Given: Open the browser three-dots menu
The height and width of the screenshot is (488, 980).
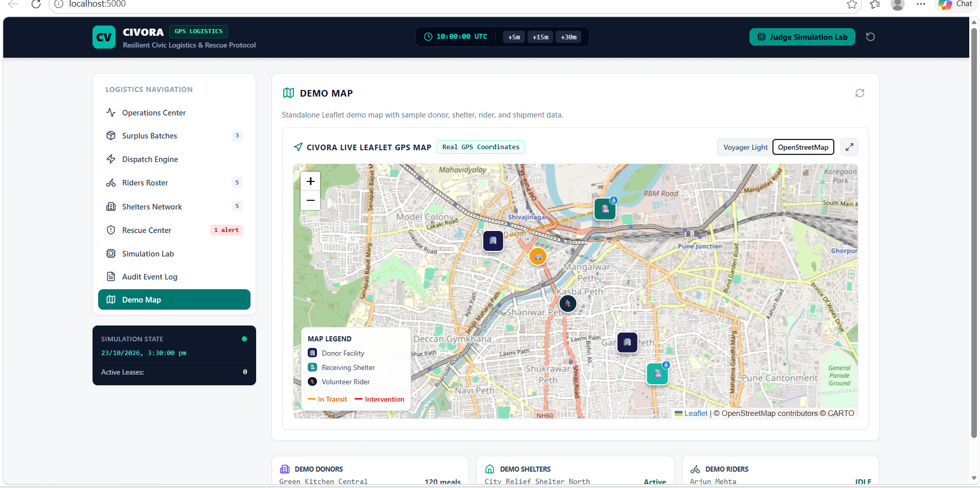Looking at the screenshot, I should (x=921, y=4).
